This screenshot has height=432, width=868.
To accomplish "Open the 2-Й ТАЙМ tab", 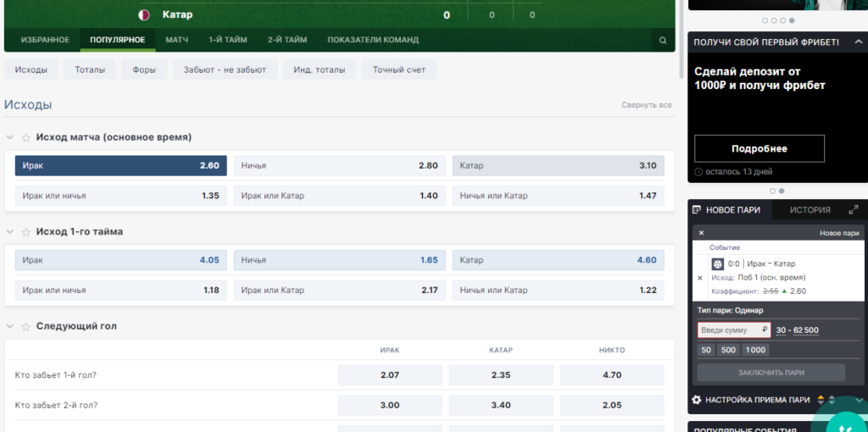I will tap(287, 40).
